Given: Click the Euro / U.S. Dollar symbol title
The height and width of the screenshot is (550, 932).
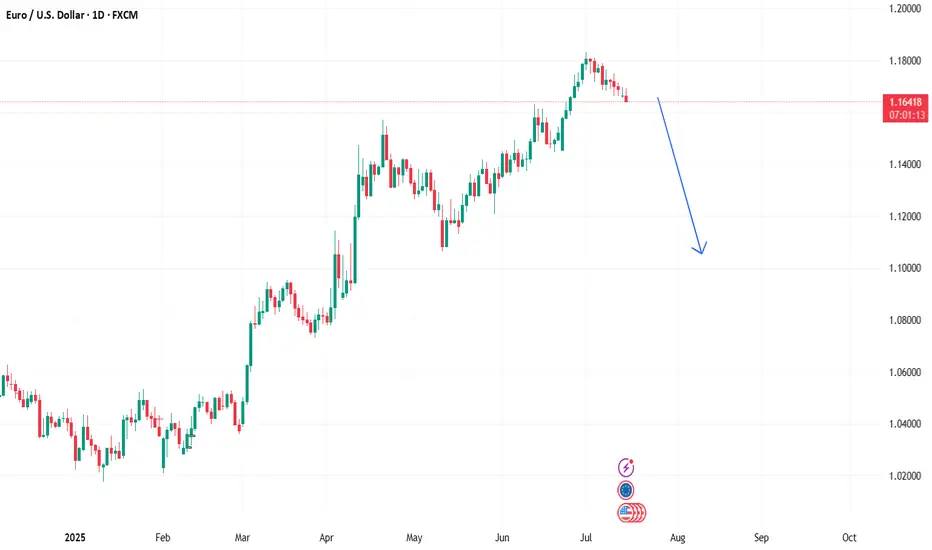Looking at the screenshot, I should click(45, 15).
